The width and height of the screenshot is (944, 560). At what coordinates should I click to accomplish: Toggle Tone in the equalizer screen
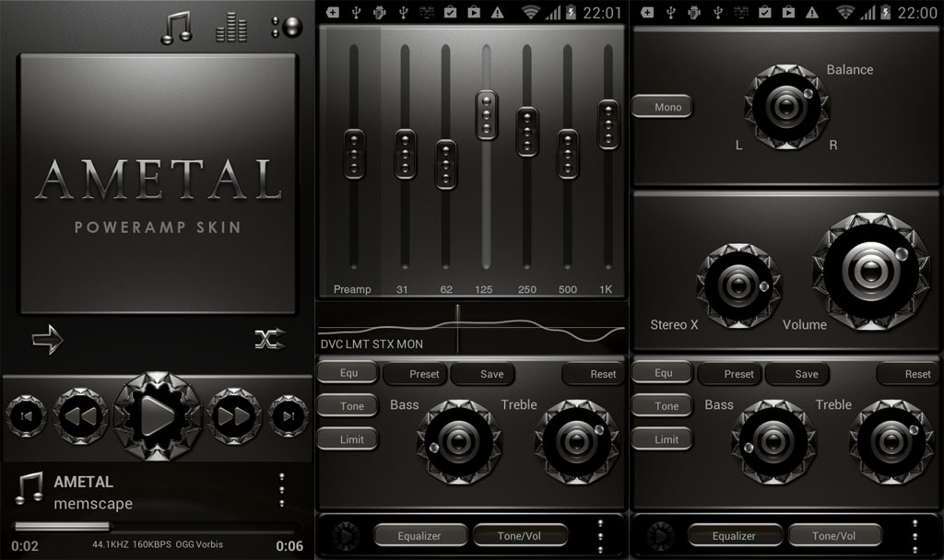coord(348,406)
